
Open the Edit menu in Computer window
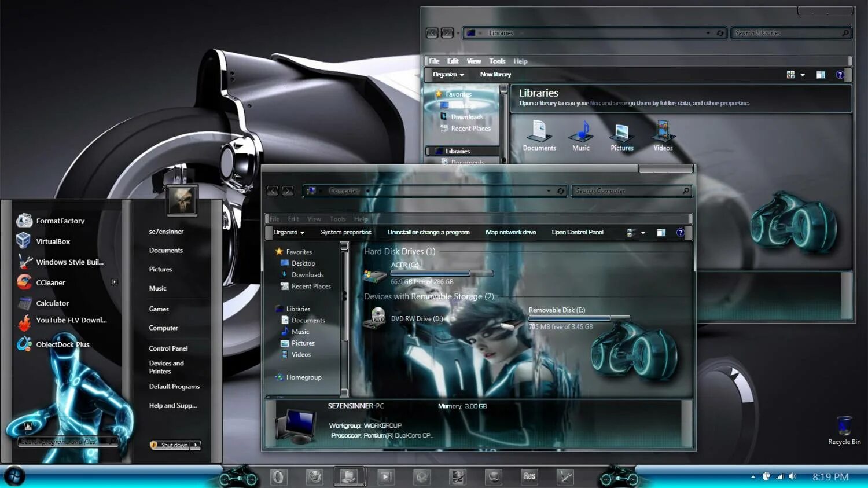[x=293, y=219]
